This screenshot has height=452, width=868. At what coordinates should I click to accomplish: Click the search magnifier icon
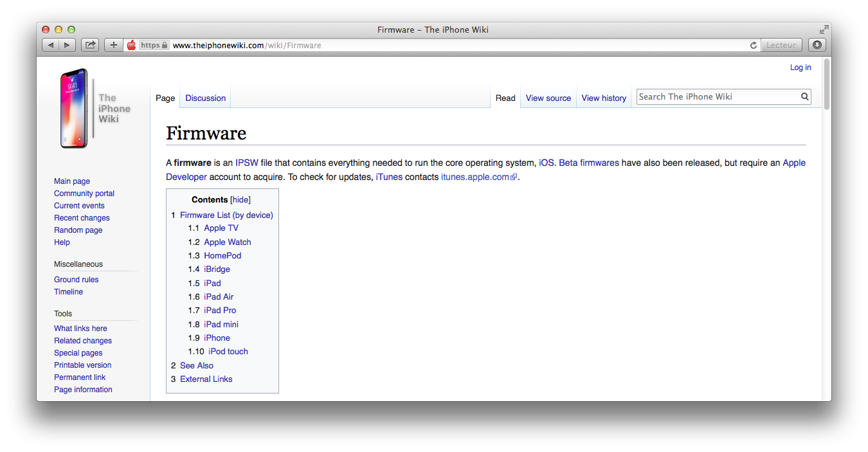[x=804, y=96]
